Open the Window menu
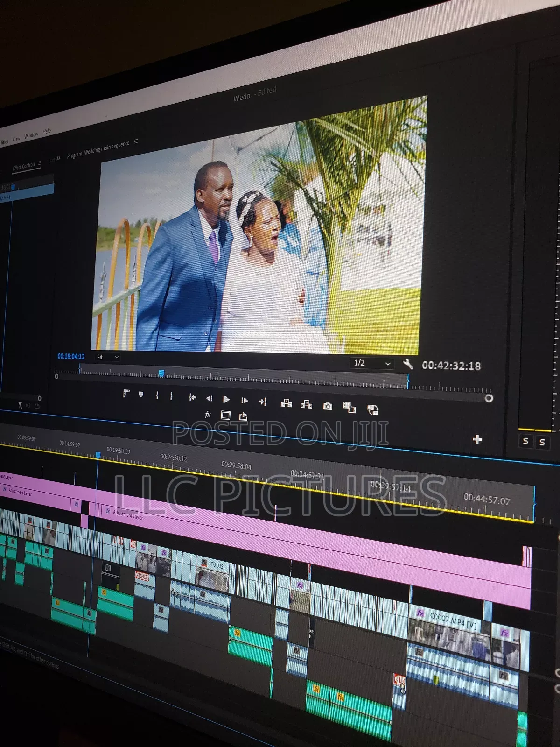The width and height of the screenshot is (560, 747). click(x=31, y=135)
